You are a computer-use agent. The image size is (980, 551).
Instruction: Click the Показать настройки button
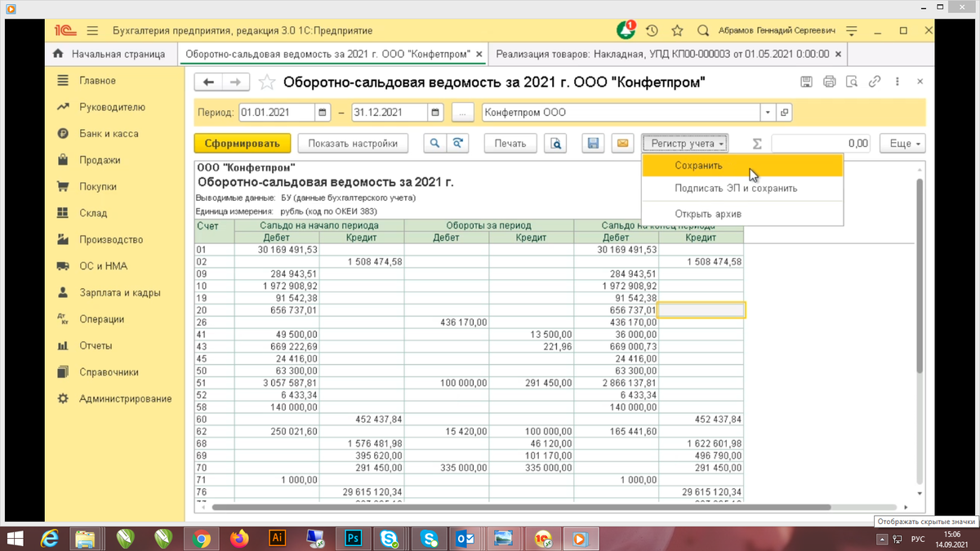[x=353, y=144]
